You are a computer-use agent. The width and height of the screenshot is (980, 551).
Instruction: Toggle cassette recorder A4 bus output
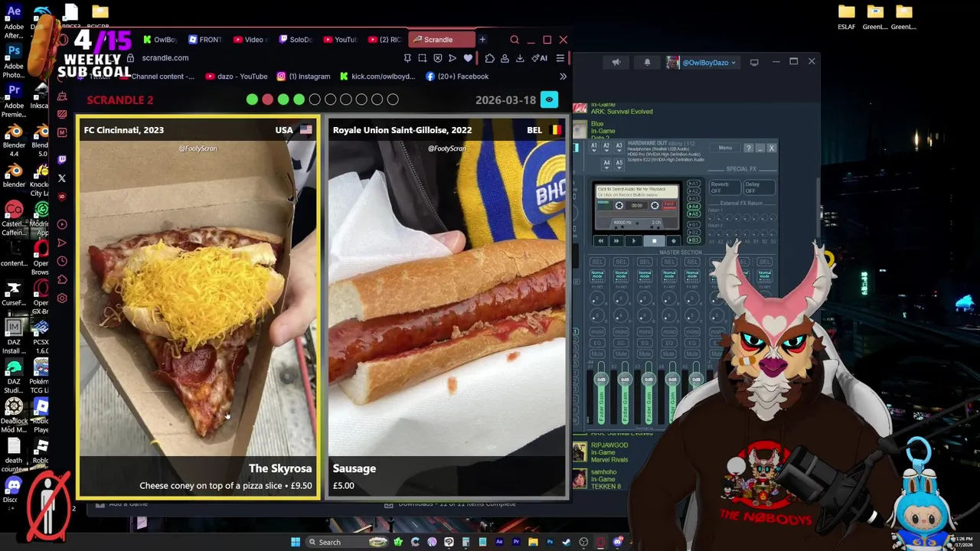click(x=694, y=207)
